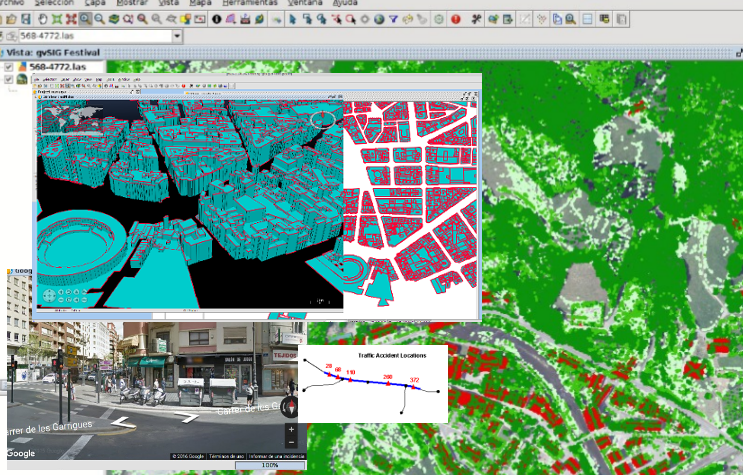Open the Herramientas menu
Screen dimensions: 743x475
pyautogui.click(x=250, y=3)
